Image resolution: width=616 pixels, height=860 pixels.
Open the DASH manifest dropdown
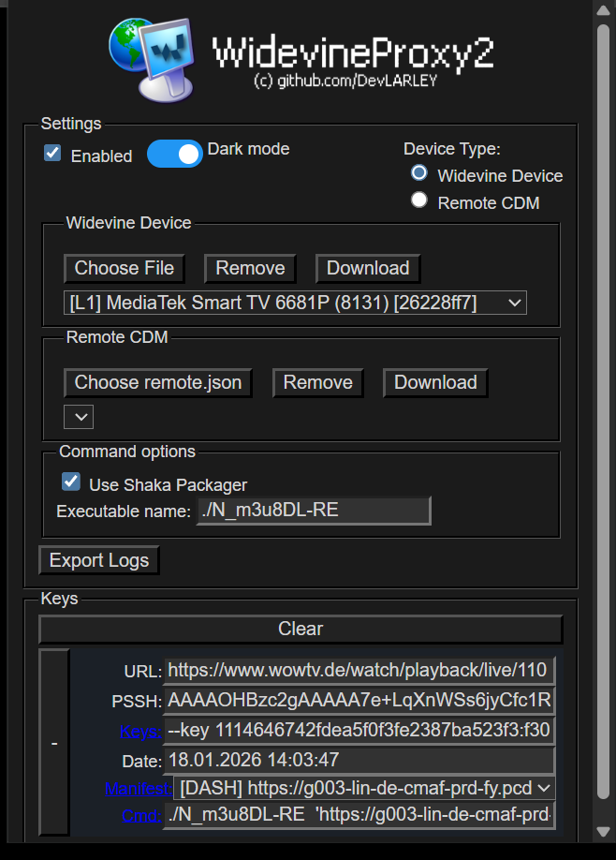[x=364, y=788]
